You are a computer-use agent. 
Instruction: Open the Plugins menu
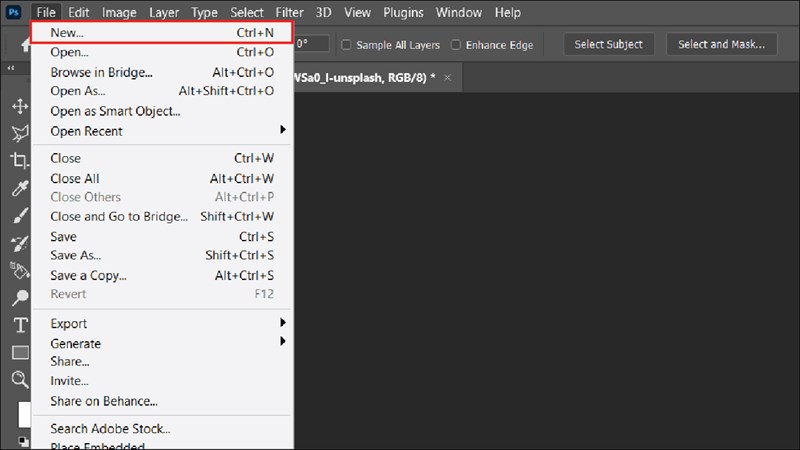pyautogui.click(x=403, y=12)
